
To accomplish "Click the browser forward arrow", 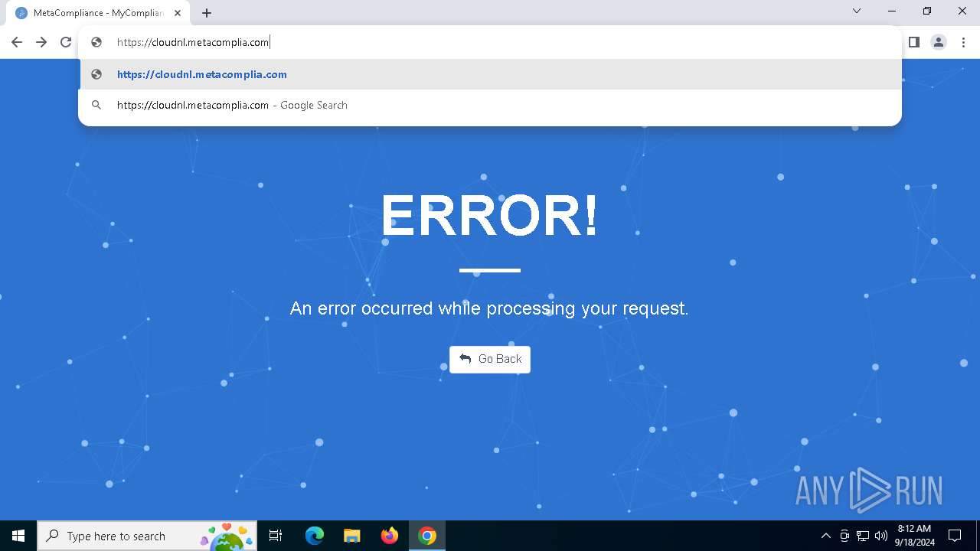I will pyautogui.click(x=41, y=42).
